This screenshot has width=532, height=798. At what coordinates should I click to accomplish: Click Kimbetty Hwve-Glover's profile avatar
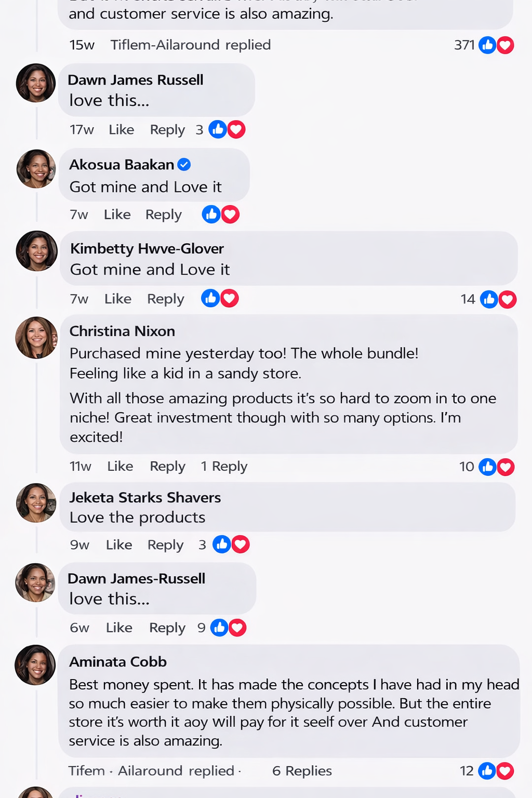pos(37,251)
